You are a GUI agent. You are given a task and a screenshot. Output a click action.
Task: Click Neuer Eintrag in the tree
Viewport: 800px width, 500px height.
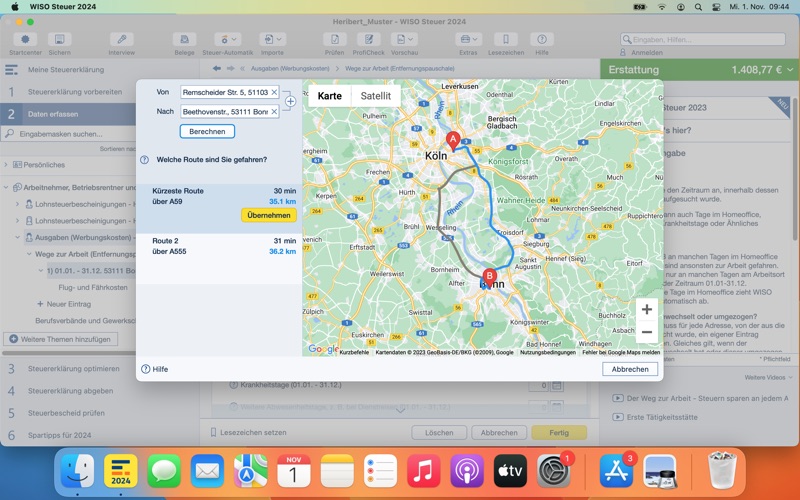click(64, 304)
